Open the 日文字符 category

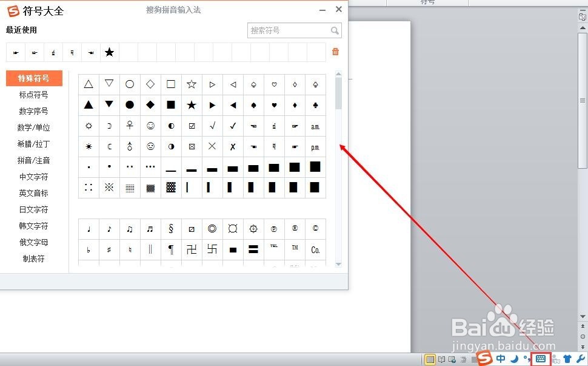tap(33, 209)
